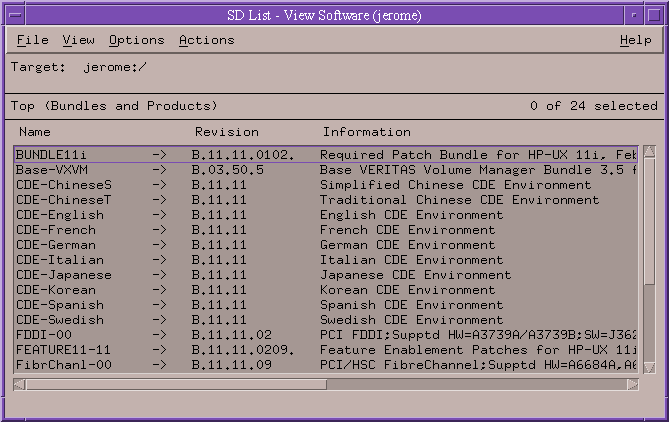Click the Name column header

coord(35,132)
